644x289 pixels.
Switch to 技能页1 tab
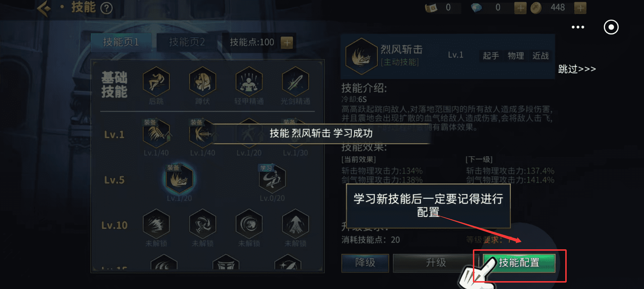[x=121, y=42]
